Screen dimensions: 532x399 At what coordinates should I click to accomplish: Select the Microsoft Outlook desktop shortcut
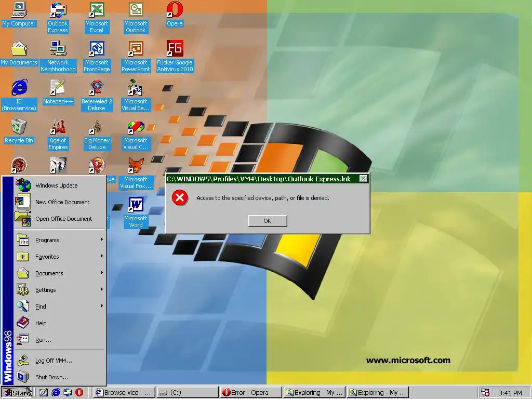click(x=136, y=18)
